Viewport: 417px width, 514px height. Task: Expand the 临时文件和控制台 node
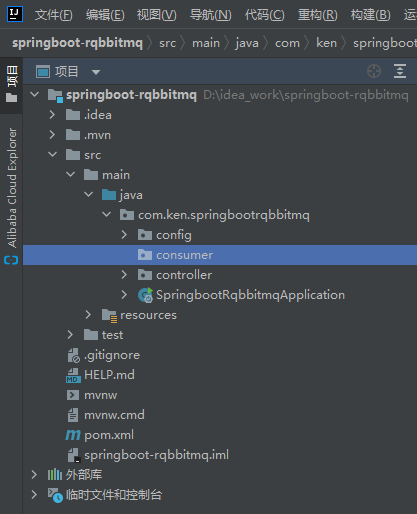[34, 495]
